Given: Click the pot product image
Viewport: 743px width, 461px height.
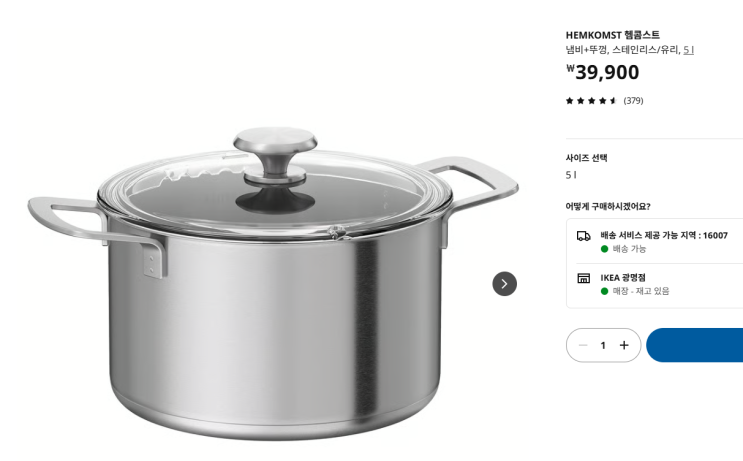Looking at the screenshot, I should click(x=273, y=283).
